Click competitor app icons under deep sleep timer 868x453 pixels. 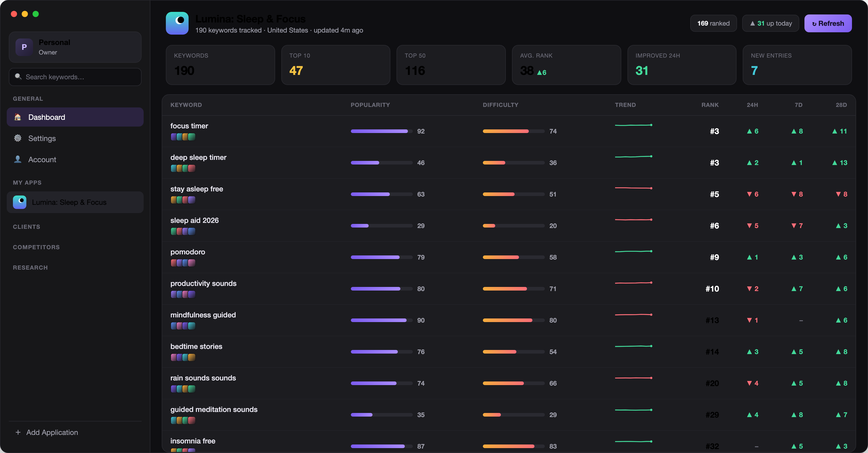click(183, 168)
